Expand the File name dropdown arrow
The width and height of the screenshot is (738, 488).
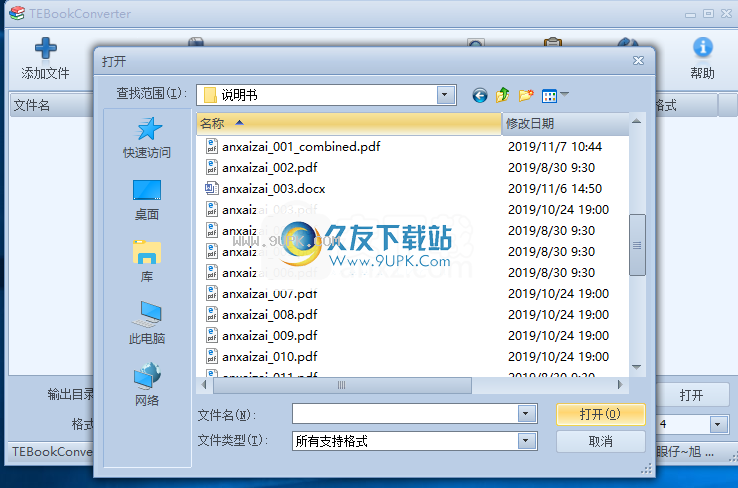pyautogui.click(x=526, y=414)
